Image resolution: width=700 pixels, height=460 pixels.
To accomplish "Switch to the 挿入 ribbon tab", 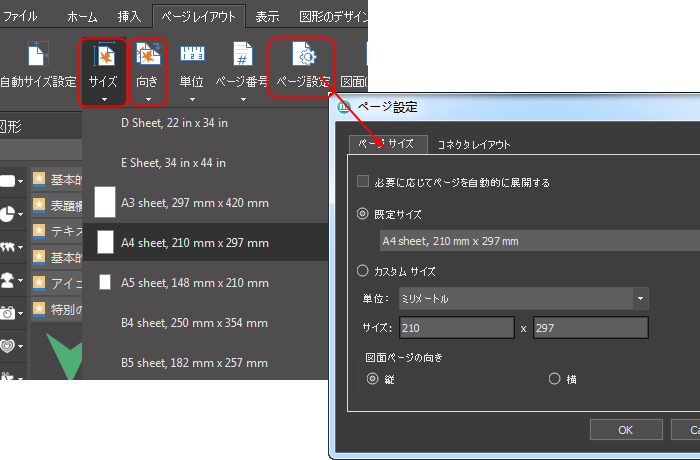I will click(129, 17).
